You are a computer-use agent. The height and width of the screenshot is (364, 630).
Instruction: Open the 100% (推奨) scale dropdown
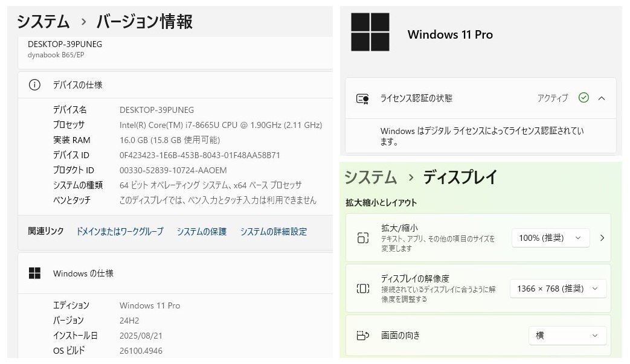(550, 238)
